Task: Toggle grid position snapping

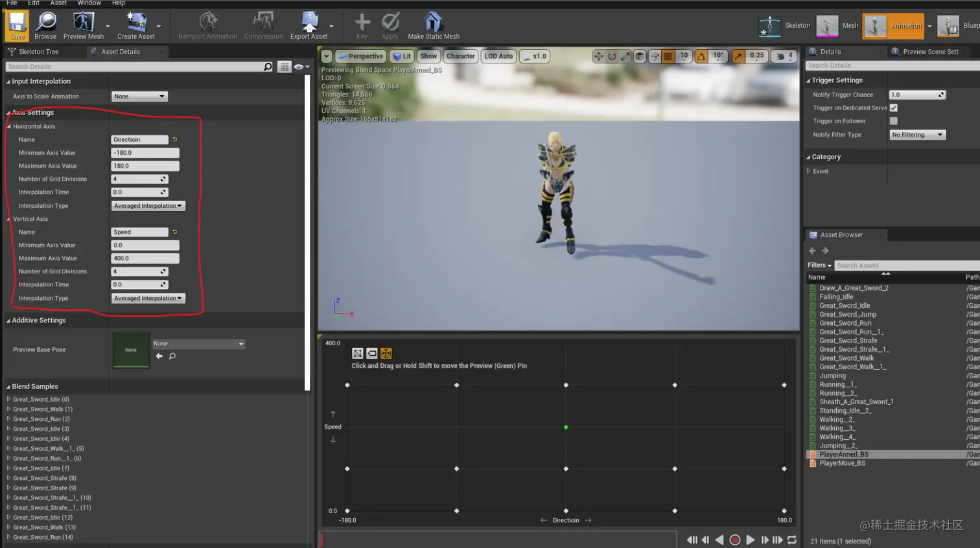Action: click(x=668, y=56)
